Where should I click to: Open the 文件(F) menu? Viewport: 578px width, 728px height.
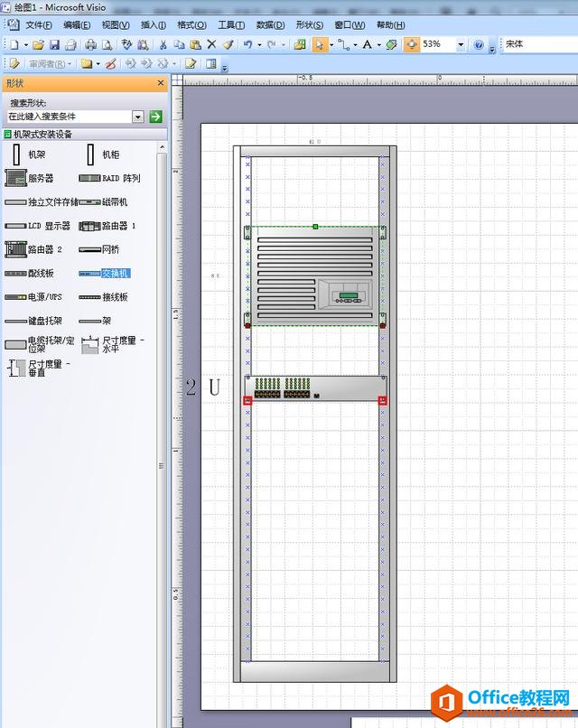coord(38,25)
